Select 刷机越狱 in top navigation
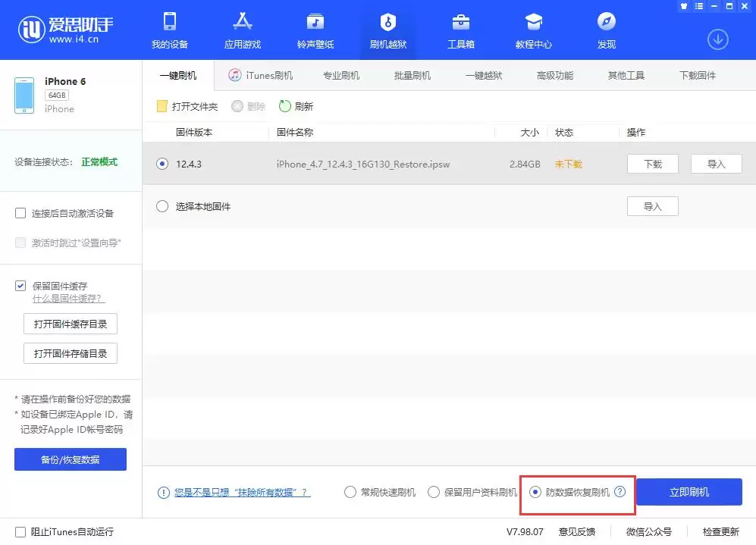 [x=388, y=30]
